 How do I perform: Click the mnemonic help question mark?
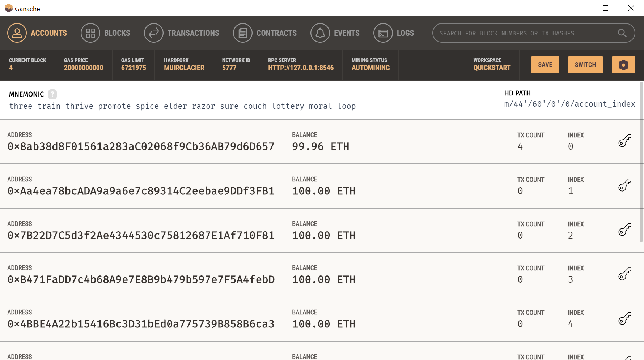(52, 94)
